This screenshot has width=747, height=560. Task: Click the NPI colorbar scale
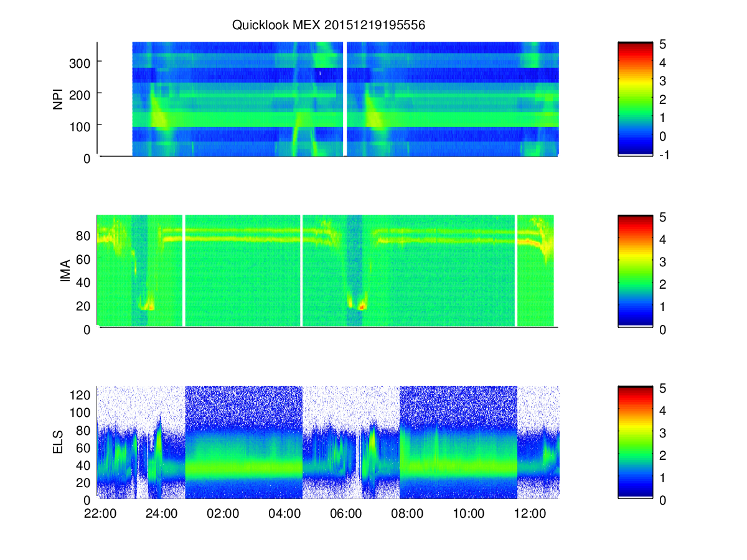click(x=636, y=99)
